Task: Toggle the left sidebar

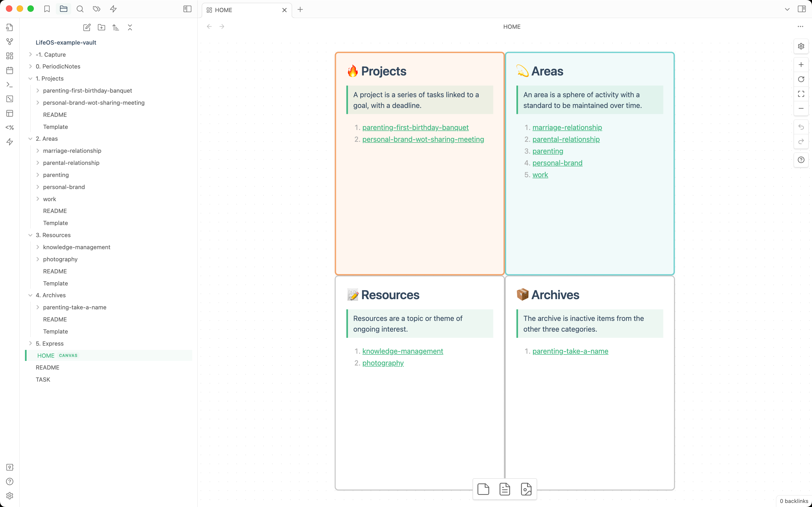Action: [187, 9]
